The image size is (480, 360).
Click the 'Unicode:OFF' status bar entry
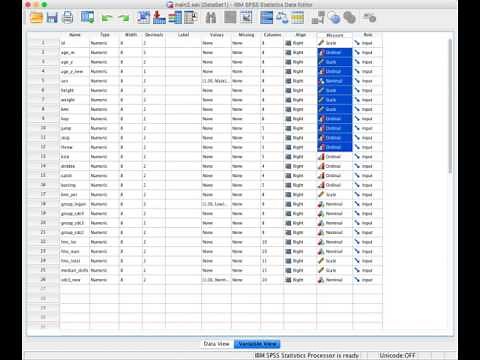point(398,355)
